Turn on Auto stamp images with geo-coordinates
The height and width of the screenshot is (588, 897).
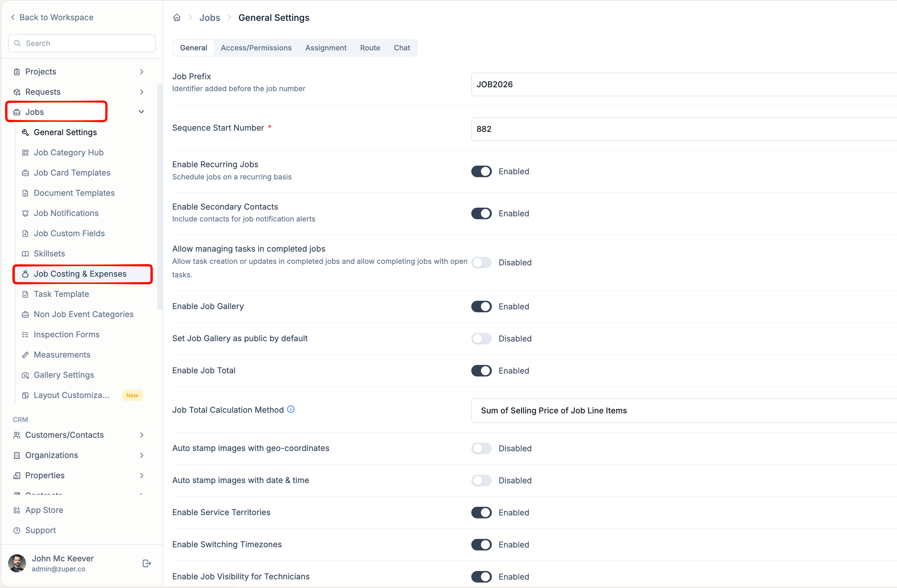click(481, 448)
